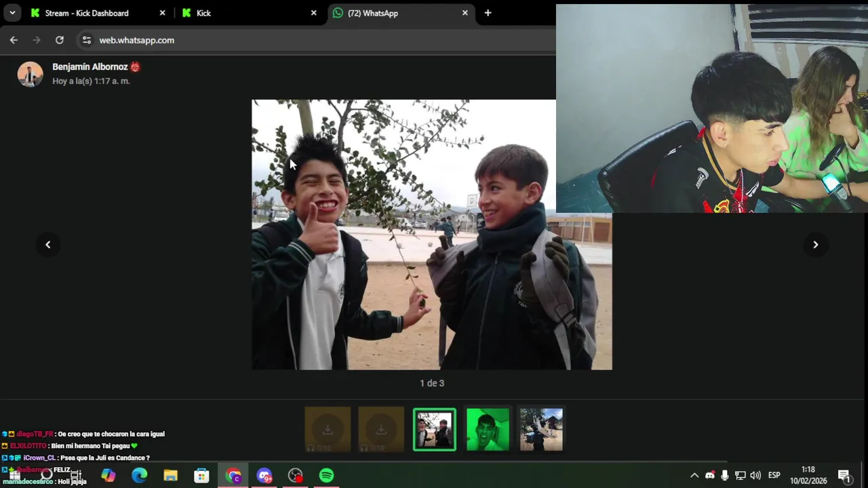
Task: Click the 'Hoy a la(s) 1:17 a. m.' timestamp
Action: click(91, 81)
